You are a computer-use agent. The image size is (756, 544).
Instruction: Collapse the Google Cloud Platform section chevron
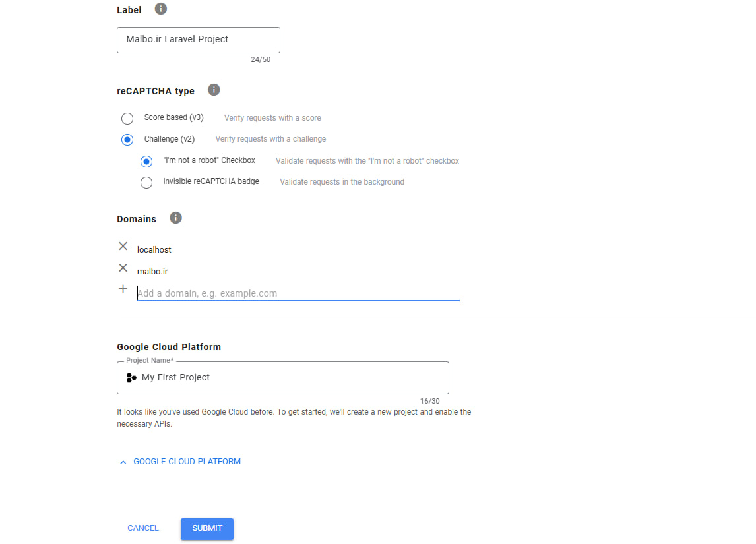[x=123, y=462]
